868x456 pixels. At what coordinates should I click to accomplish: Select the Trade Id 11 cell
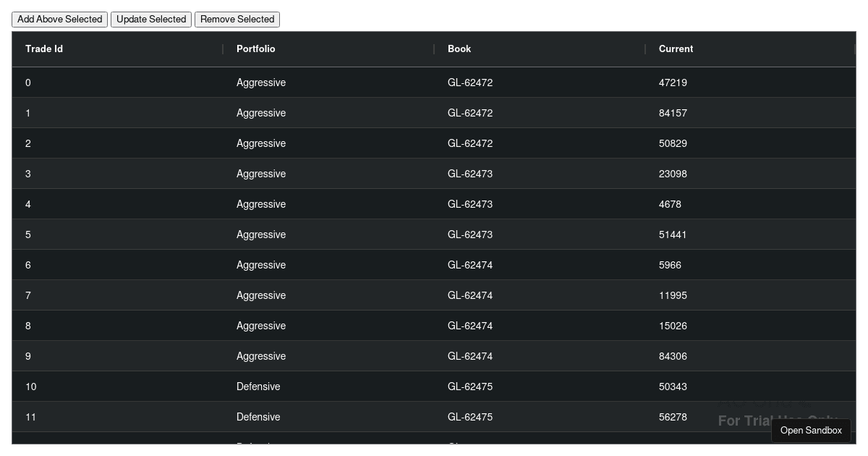pos(118,417)
